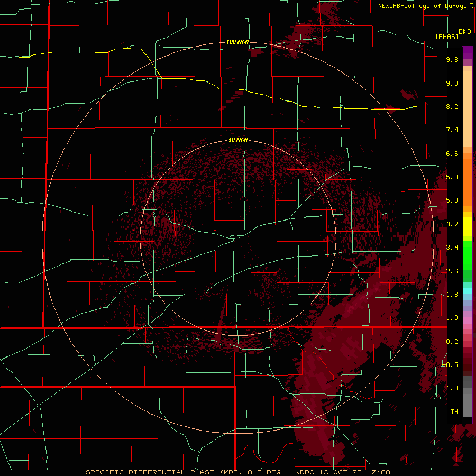Click the 3.4 scale value
The width and height of the screenshot is (476, 476).
452,248
